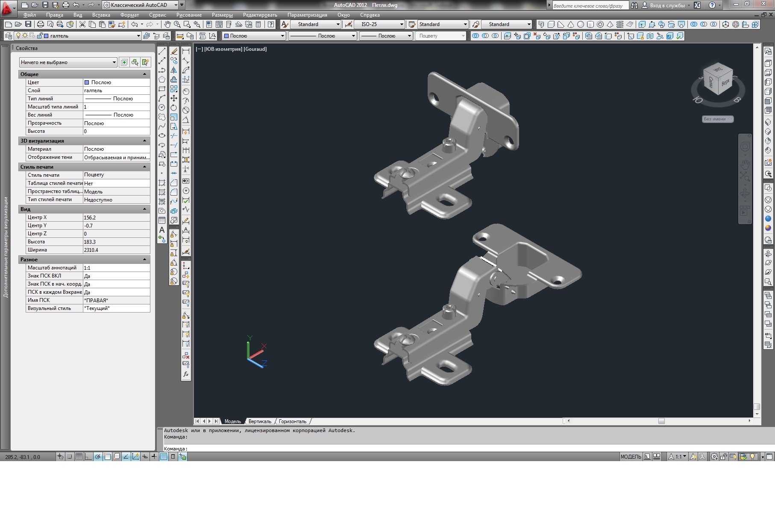
Task: Open the Help question mark icon
Action: pos(270,24)
